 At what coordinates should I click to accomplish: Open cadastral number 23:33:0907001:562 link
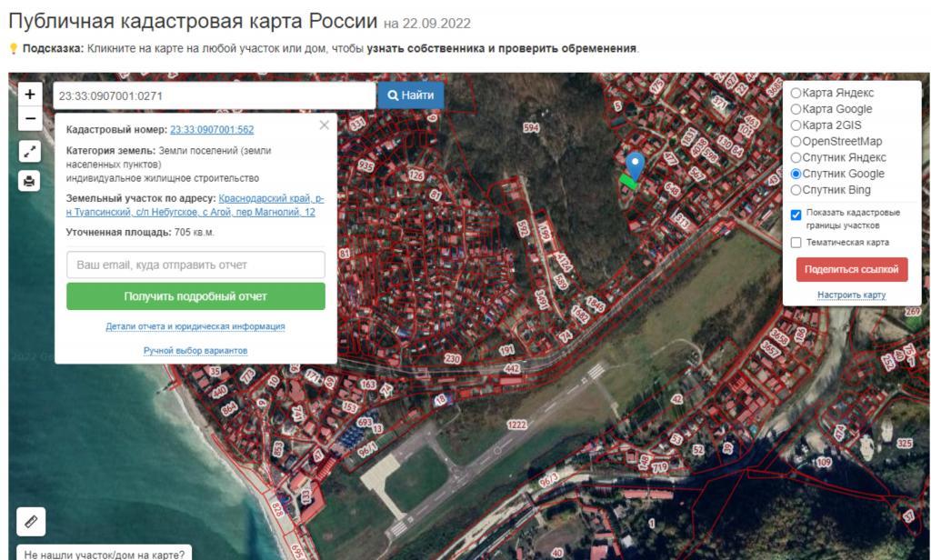212,130
